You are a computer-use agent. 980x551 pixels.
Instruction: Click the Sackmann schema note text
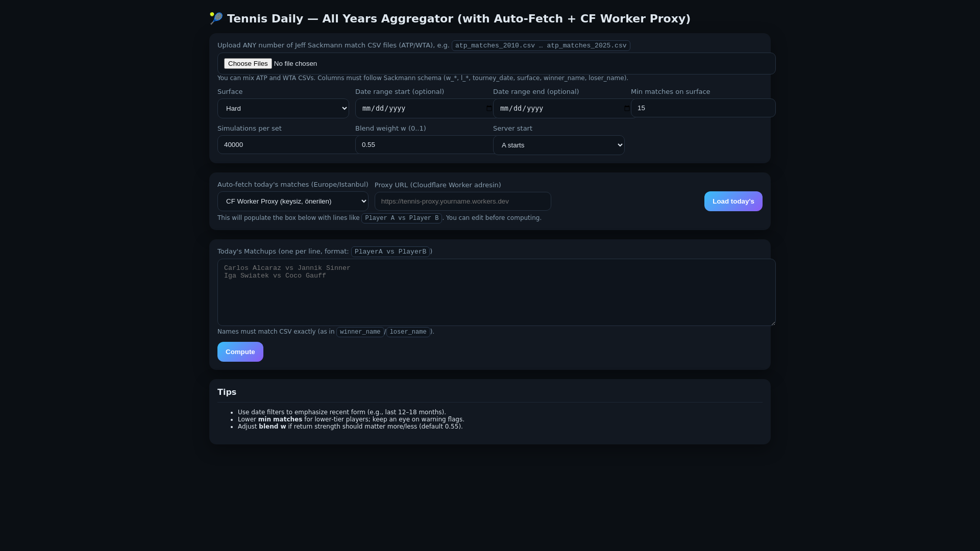point(423,78)
